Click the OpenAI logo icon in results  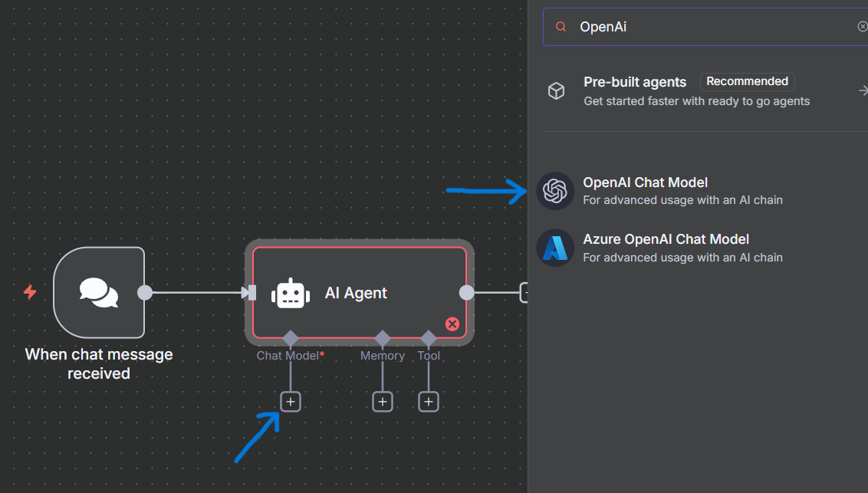(555, 191)
